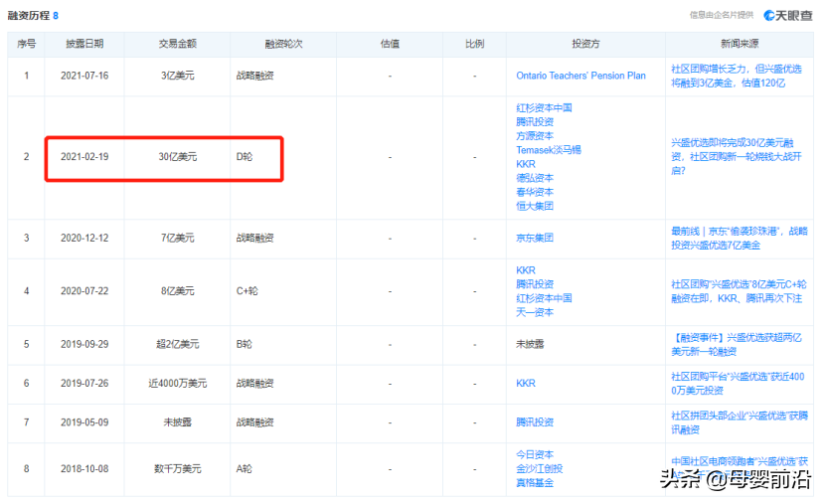The width and height of the screenshot is (826, 504).
Task: Select 未披露 in the 投资方 column
Action: click(x=530, y=344)
